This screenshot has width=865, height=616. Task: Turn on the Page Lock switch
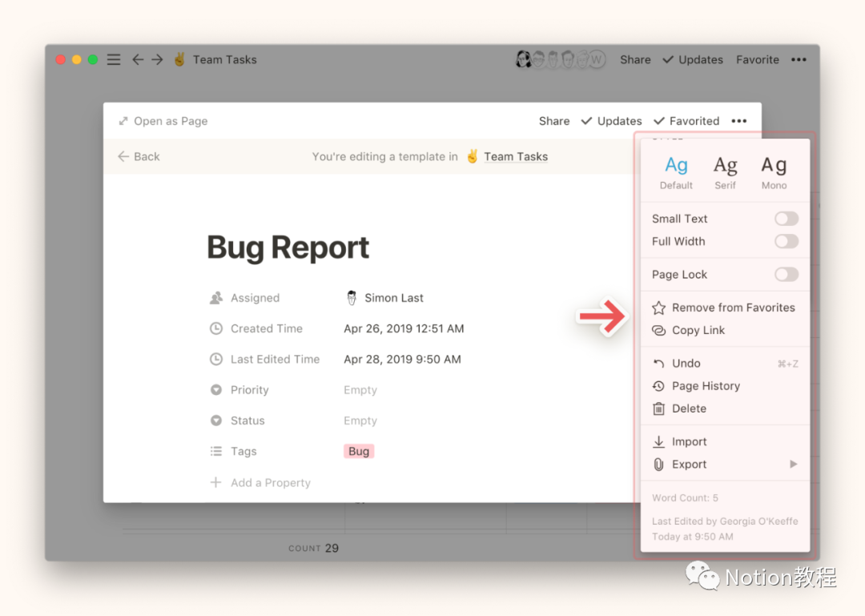click(786, 275)
